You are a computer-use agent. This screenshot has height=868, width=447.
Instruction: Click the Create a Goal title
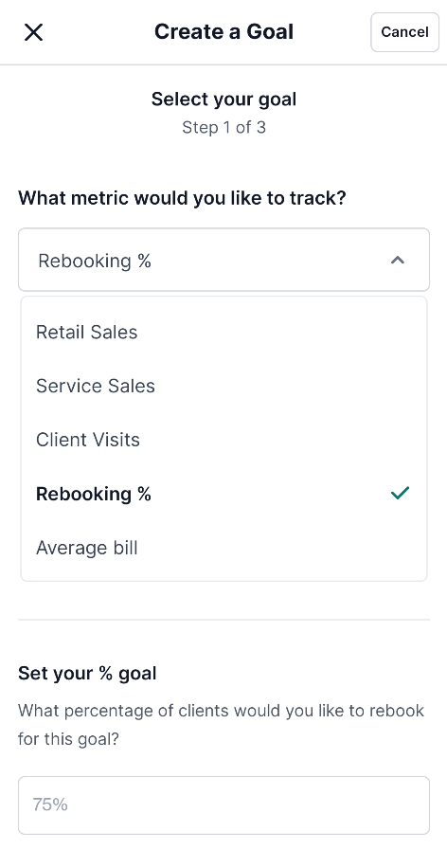(223, 31)
